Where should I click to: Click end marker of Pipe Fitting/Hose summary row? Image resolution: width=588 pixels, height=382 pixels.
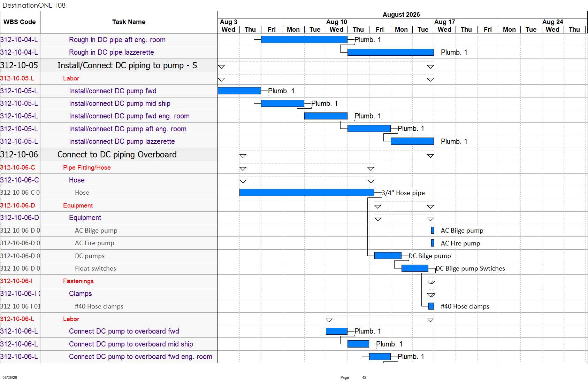point(371,169)
